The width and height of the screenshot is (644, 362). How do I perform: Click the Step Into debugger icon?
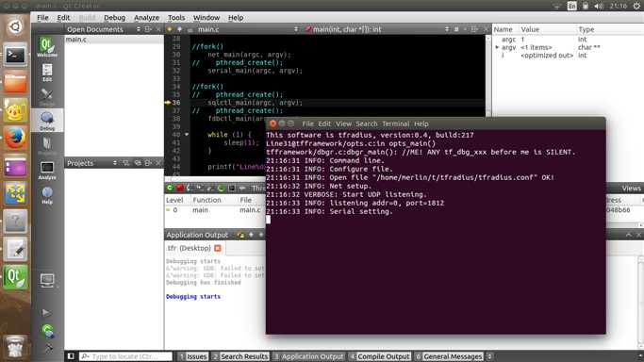[200, 188]
